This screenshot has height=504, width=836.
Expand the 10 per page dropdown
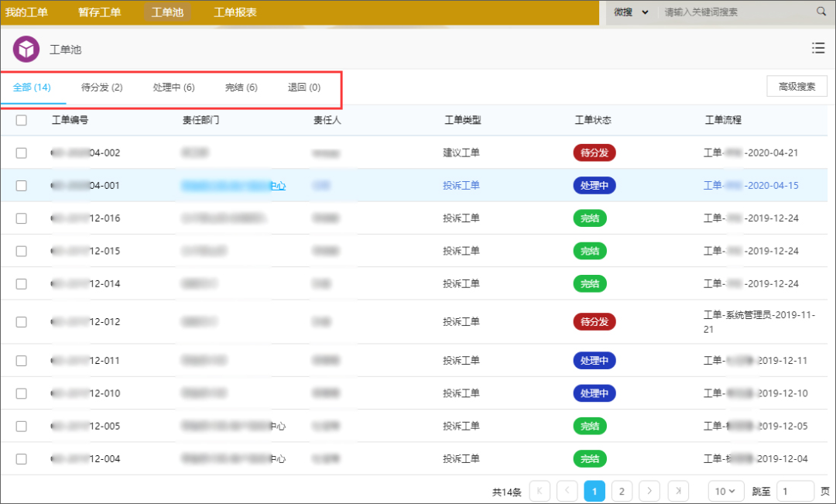coord(725,491)
